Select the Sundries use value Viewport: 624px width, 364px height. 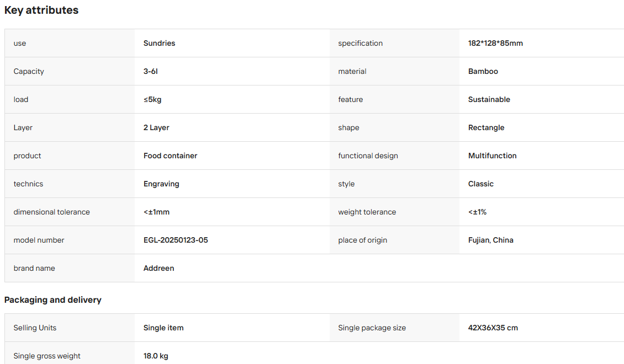point(159,44)
